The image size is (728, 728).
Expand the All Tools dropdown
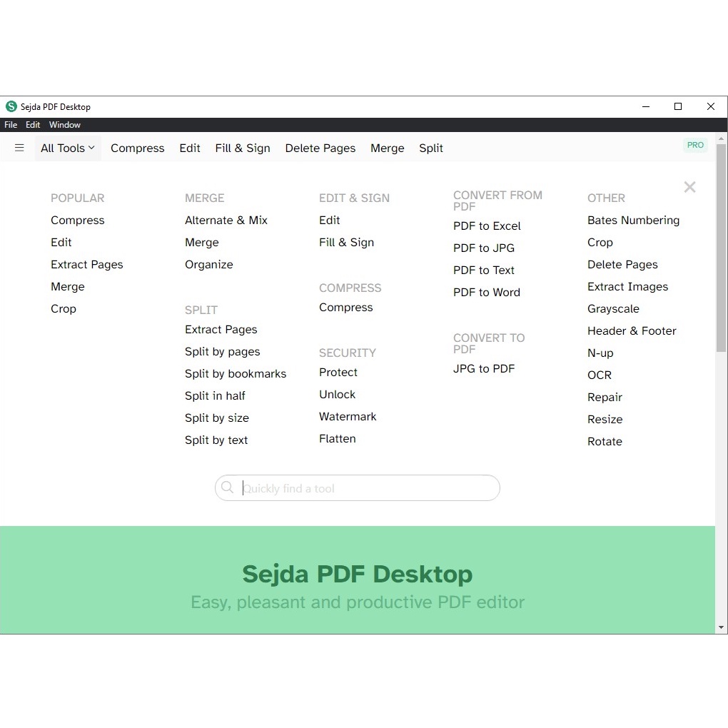click(66, 148)
